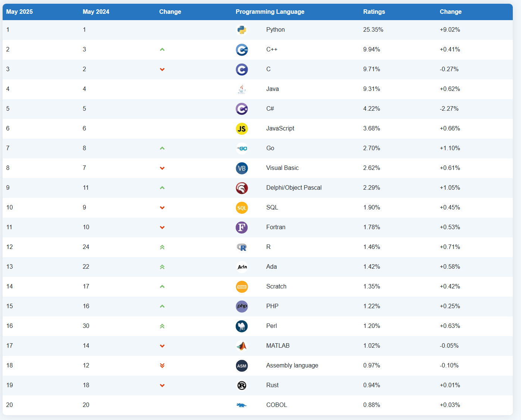Click the COBOL language name

point(276,405)
